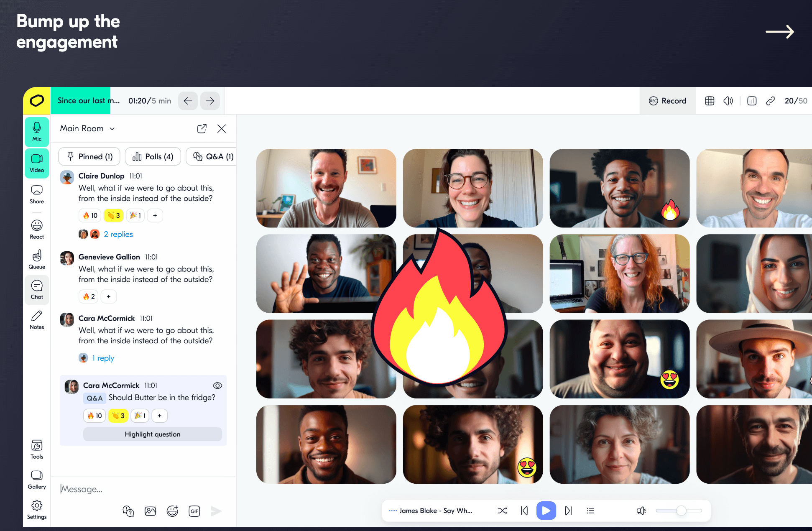
Task: Toggle visibility eye on Q&A message
Action: tap(217, 385)
